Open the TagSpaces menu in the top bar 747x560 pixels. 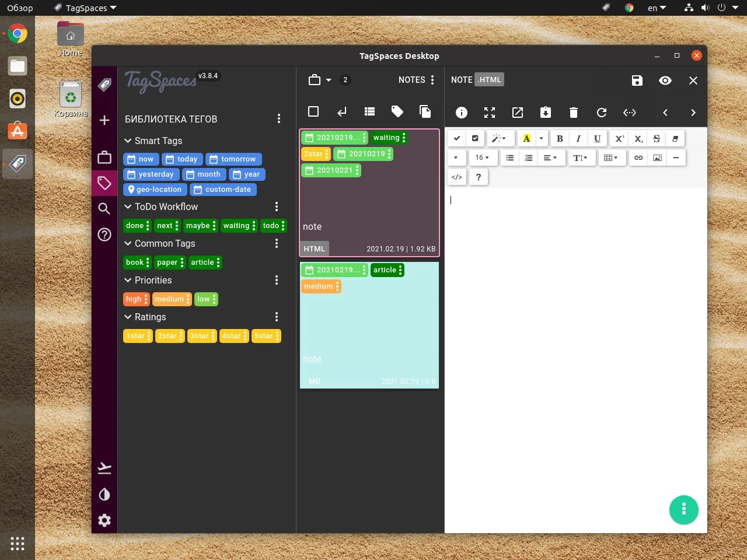tap(86, 8)
